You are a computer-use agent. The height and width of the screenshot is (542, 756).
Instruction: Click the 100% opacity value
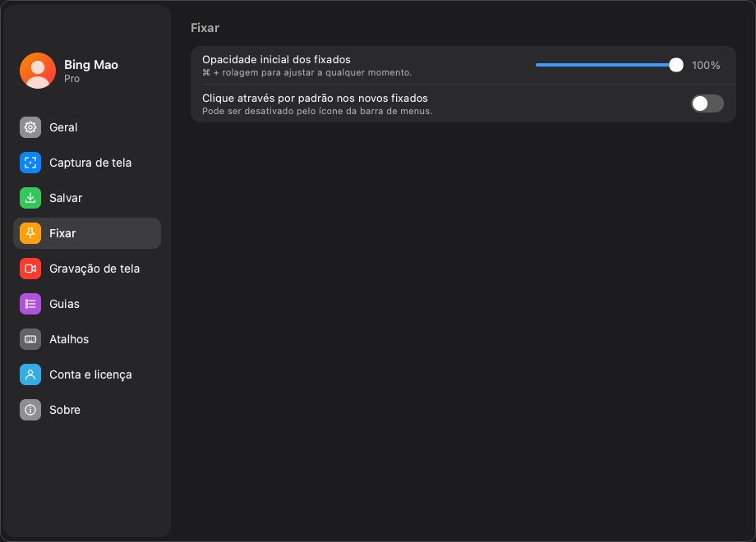[706, 66]
